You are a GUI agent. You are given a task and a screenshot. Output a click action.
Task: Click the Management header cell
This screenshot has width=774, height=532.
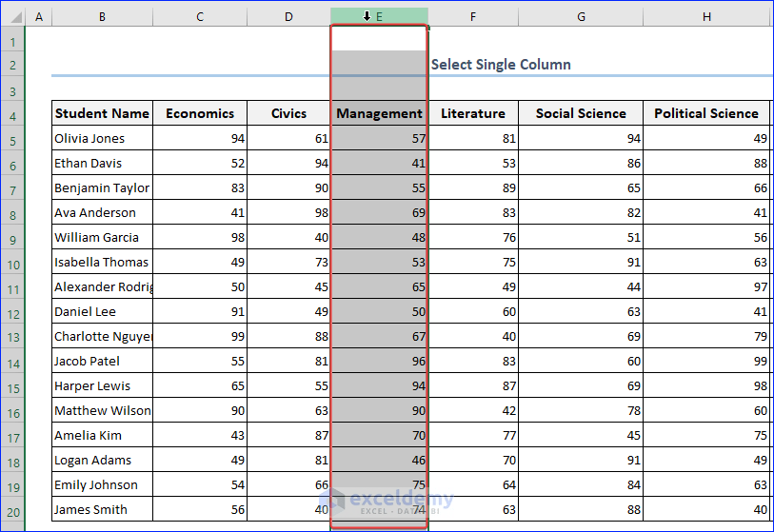tap(379, 113)
